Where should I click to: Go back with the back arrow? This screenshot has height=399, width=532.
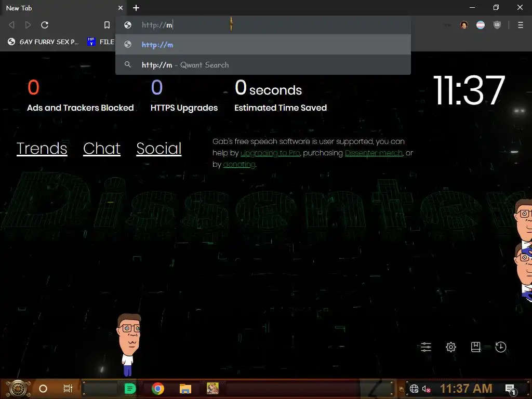[x=11, y=25]
